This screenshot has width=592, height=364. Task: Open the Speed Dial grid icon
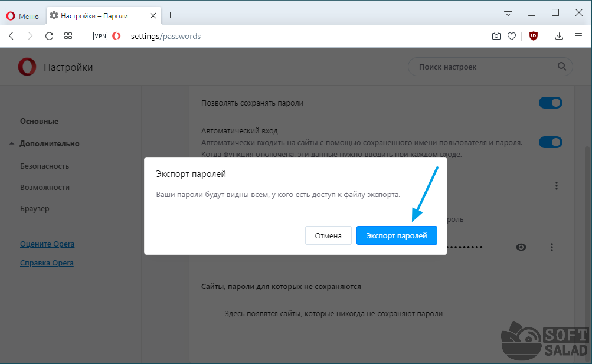point(68,36)
